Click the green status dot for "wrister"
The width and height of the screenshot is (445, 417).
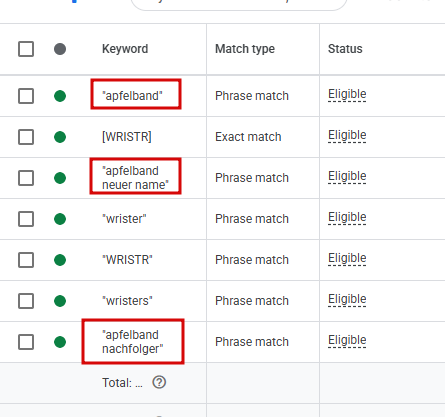pyautogui.click(x=60, y=219)
